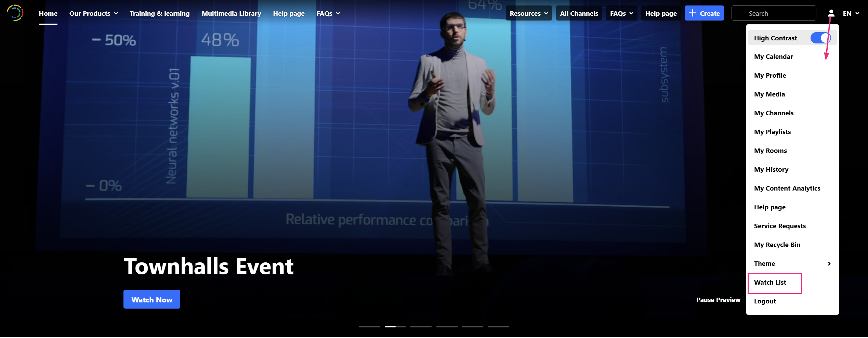Go to the Home tab
The image size is (868, 338).
(x=48, y=13)
